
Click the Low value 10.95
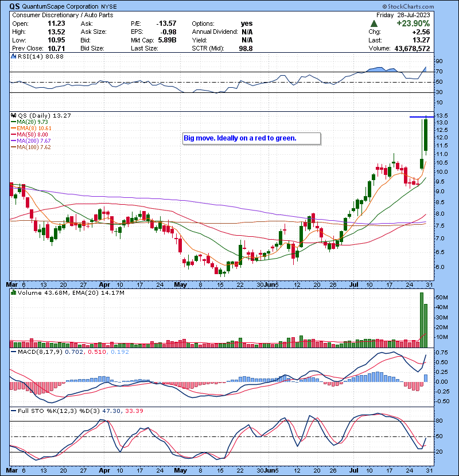click(56, 40)
